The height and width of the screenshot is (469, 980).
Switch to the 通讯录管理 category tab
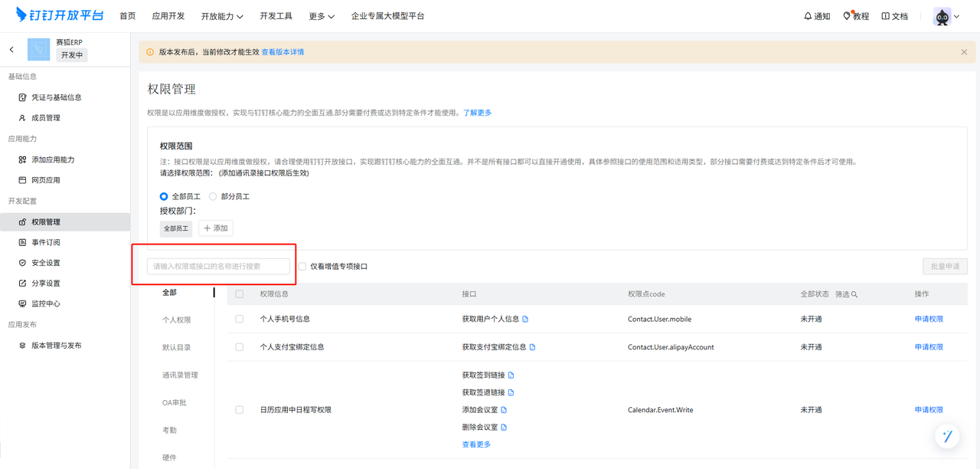click(180, 375)
